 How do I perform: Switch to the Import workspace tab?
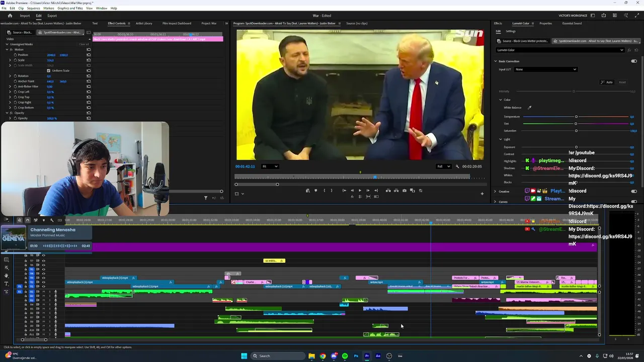coord(25,16)
